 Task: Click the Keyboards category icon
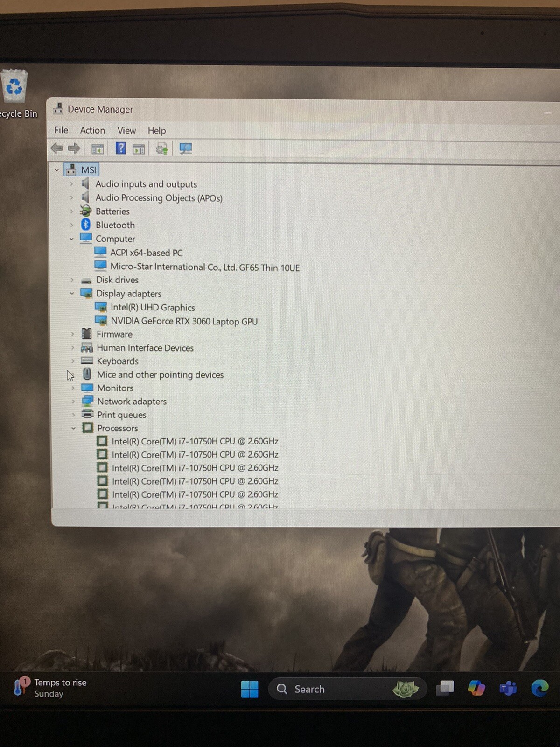87,360
